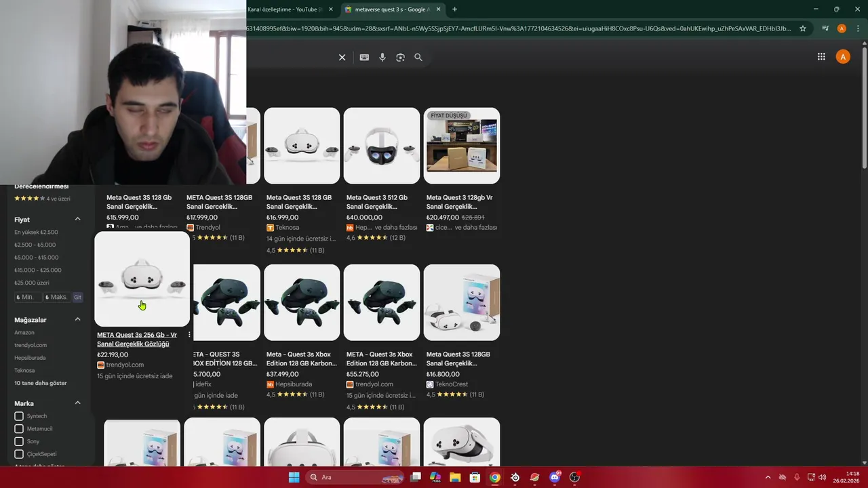Open volume control in the system tray

click(822, 477)
